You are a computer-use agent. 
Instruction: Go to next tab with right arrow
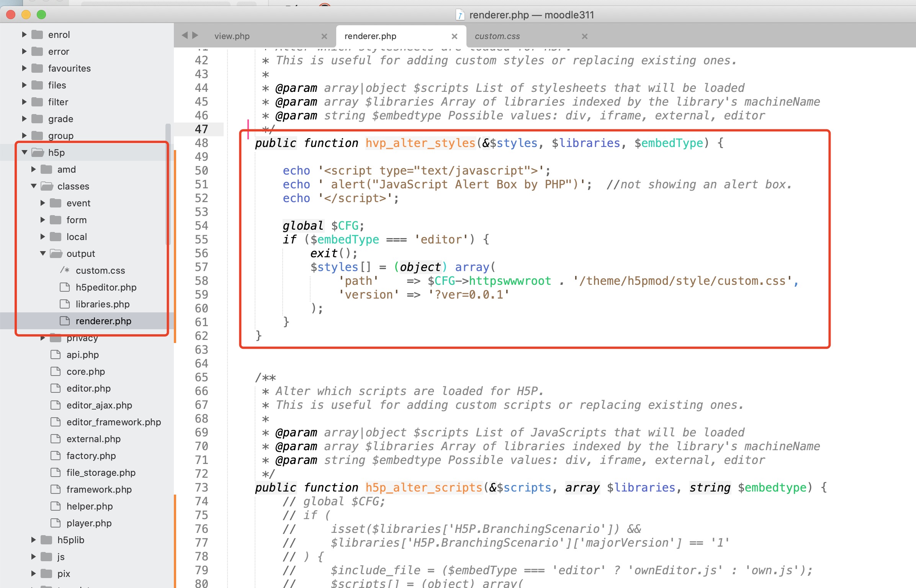pyautogui.click(x=195, y=36)
